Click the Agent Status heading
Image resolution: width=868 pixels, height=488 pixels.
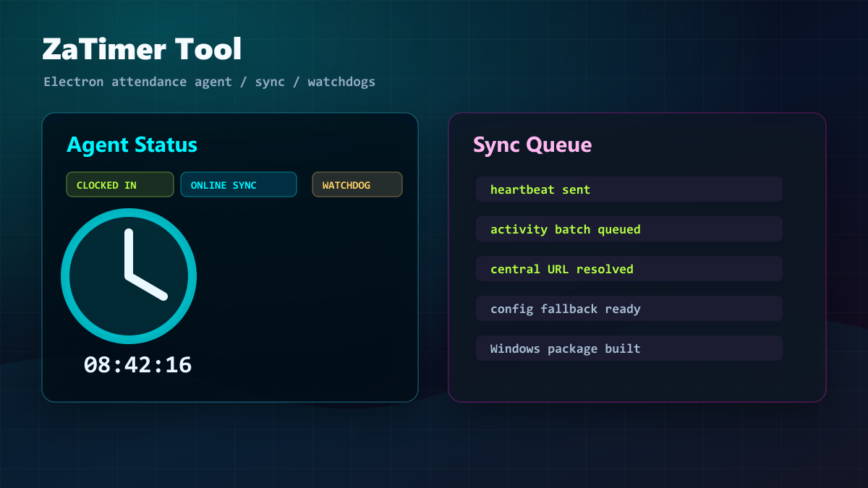point(132,145)
